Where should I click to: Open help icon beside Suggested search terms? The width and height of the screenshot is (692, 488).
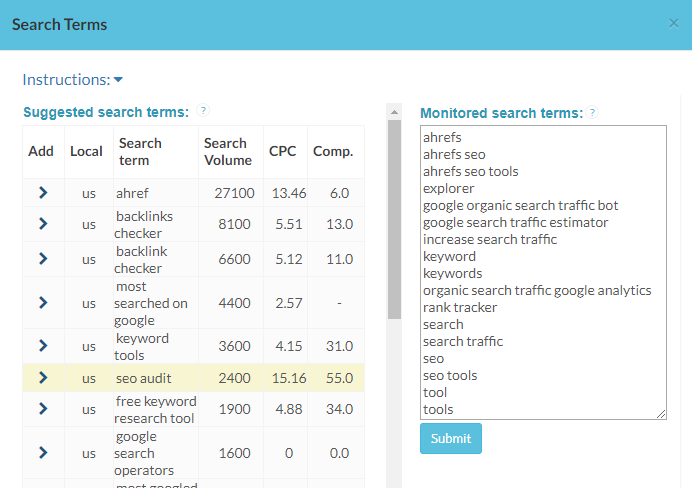click(x=203, y=110)
